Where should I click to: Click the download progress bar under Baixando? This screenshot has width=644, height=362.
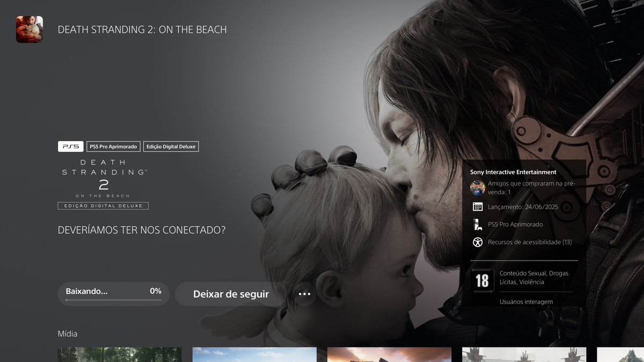114,300
